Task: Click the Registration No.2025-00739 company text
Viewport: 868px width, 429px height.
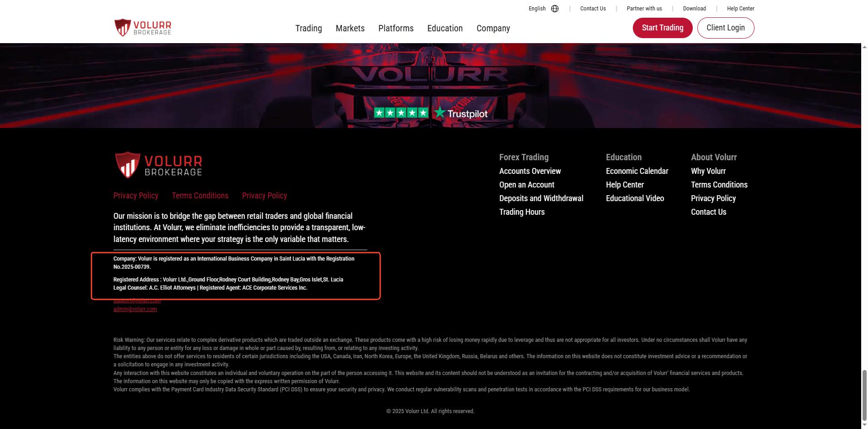Action: (x=234, y=263)
